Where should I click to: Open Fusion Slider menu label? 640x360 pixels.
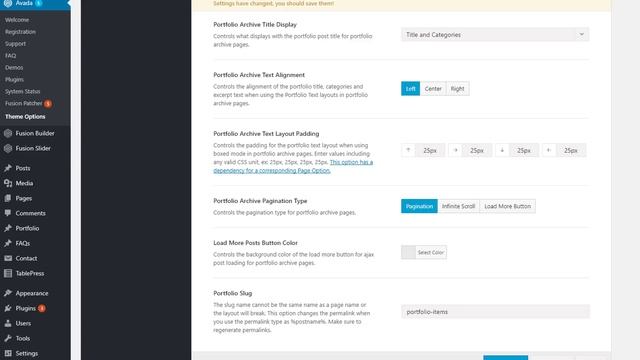tap(33, 149)
